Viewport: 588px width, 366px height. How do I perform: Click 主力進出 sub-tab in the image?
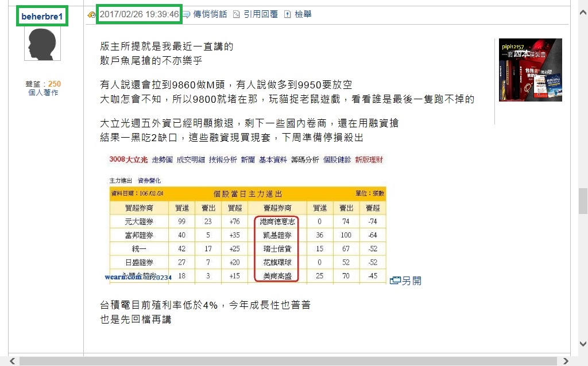121,181
